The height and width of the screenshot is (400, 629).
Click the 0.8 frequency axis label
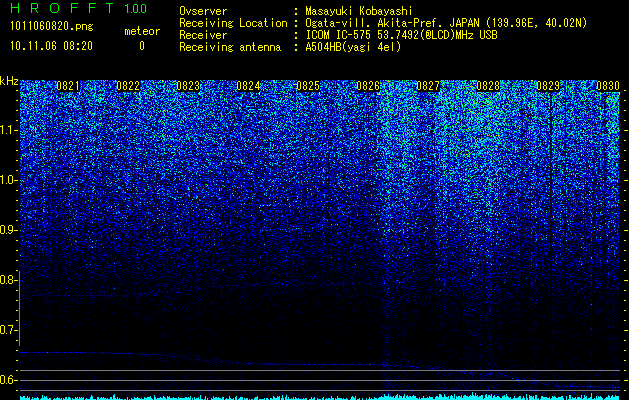[8, 280]
